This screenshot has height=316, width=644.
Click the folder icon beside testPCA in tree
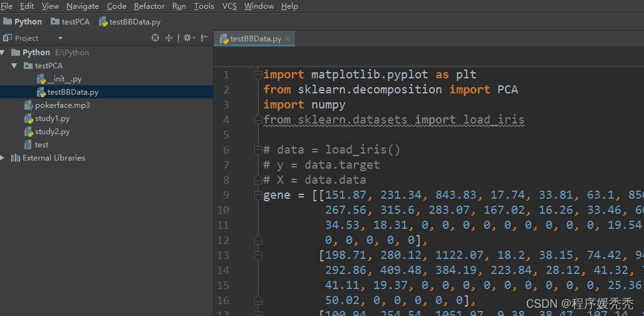point(28,66)
